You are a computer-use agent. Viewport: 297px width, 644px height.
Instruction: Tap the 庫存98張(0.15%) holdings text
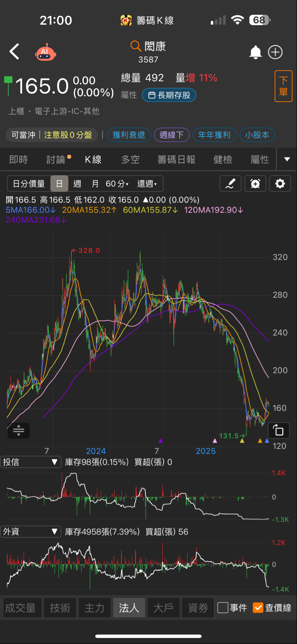tap(97, 462)
